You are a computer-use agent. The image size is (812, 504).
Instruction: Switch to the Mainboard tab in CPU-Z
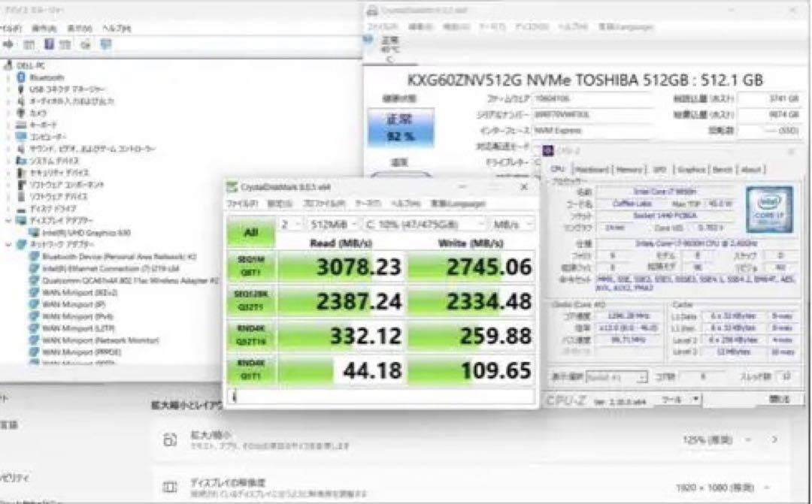[x=592, y=169]
